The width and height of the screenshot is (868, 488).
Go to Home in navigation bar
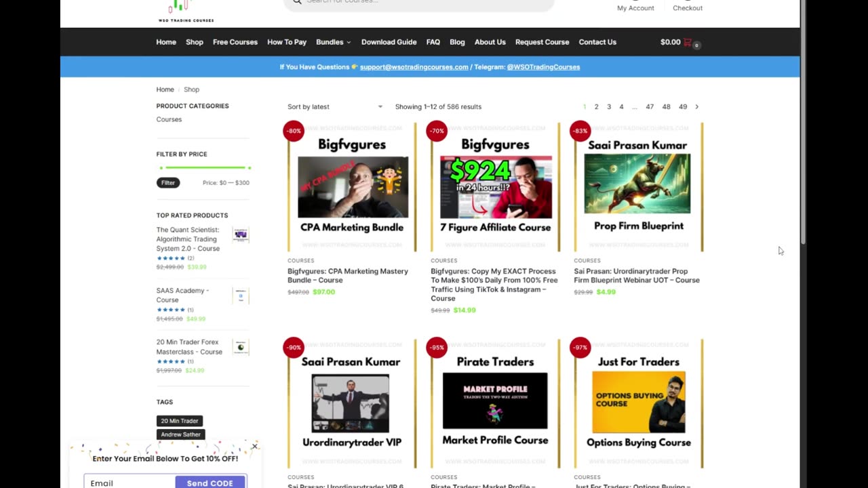(x=166, y=42)
